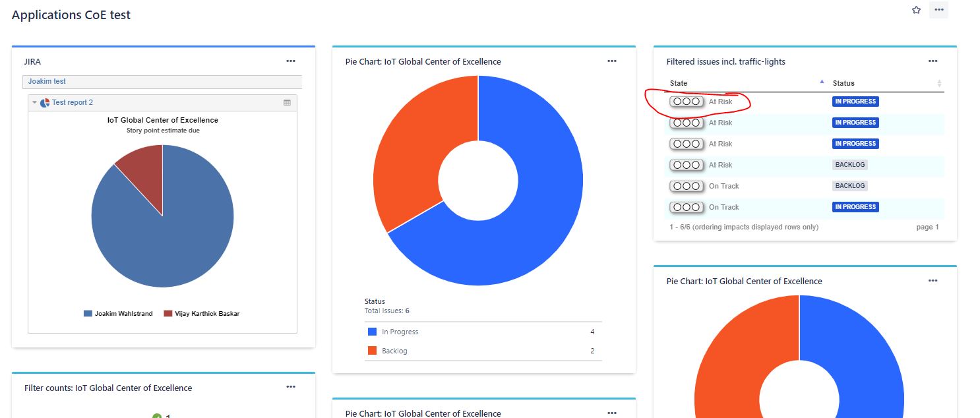Image resolution: width=980 pixels, height=418 pixels.
Task: Open options for the Pie Chart gadget with Status legend
Action: click(x=612, y=61)
